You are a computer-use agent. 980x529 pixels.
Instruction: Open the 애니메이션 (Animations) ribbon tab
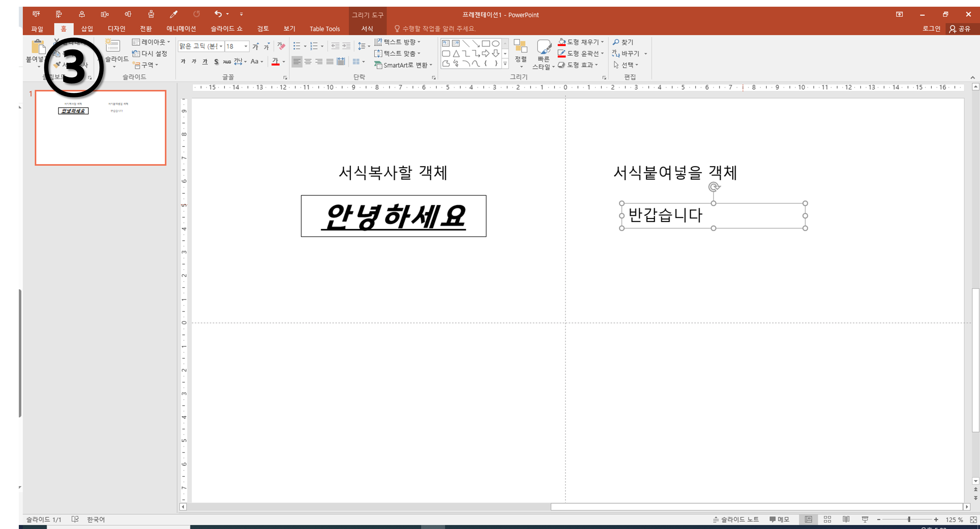pyautogui.click(x=181, y=28)
